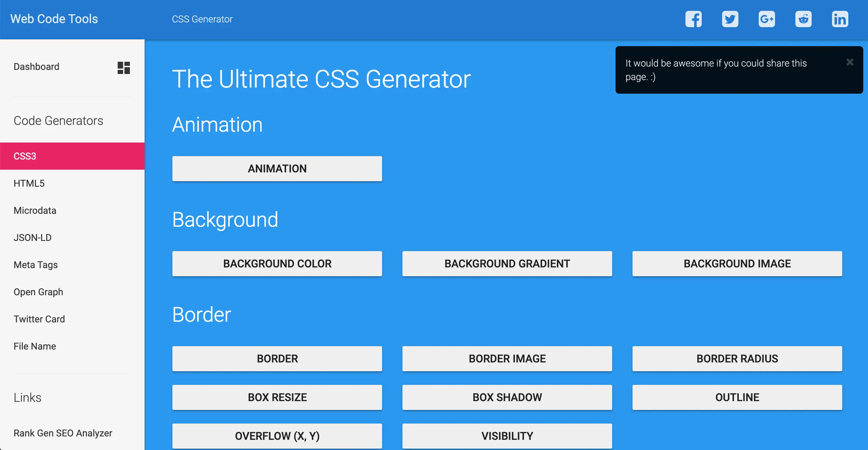Share the page on Twitter
The height and width of the screenshot is (450, 868).
(730, 19)
